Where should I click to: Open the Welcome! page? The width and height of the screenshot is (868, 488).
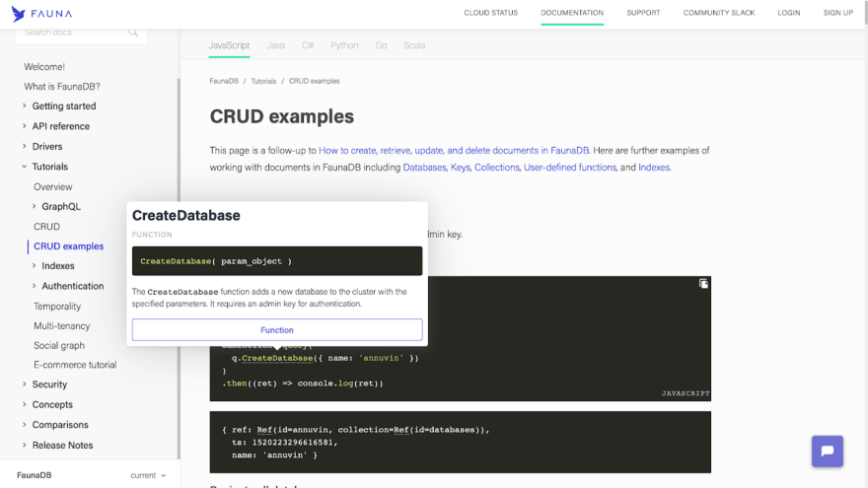pyautogui.click(x=44, y=66)
